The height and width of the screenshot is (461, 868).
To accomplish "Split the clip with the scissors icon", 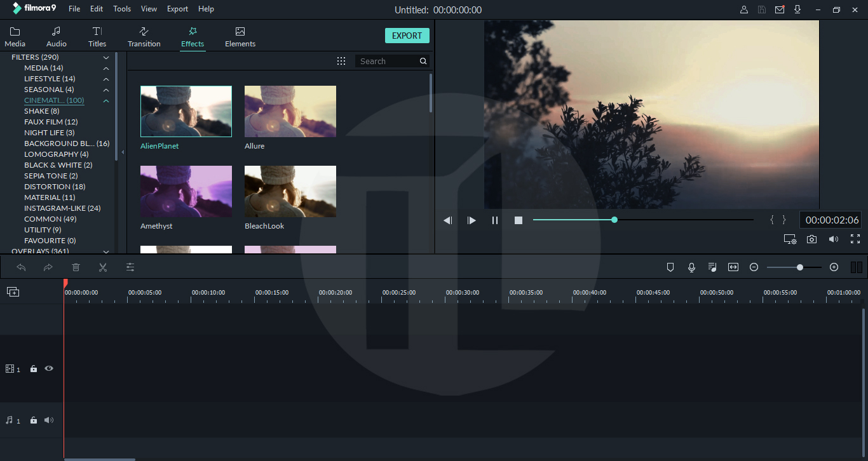I will pos(103,267).
